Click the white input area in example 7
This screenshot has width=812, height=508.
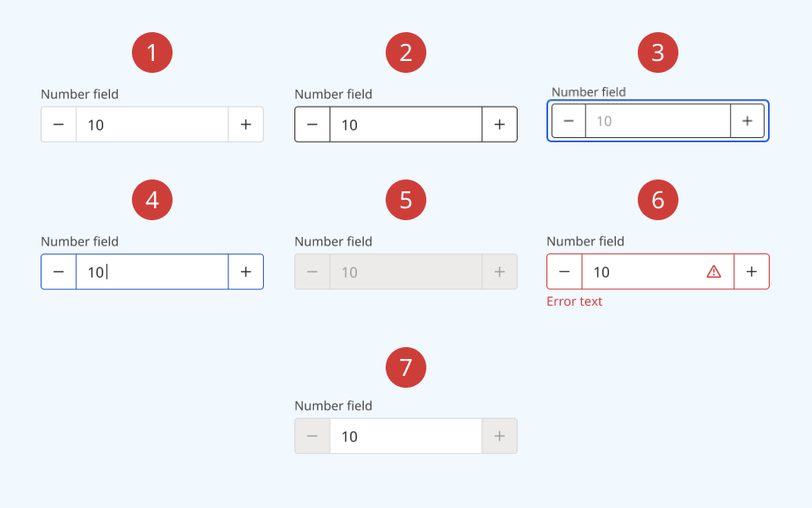[x=406, y=436]
